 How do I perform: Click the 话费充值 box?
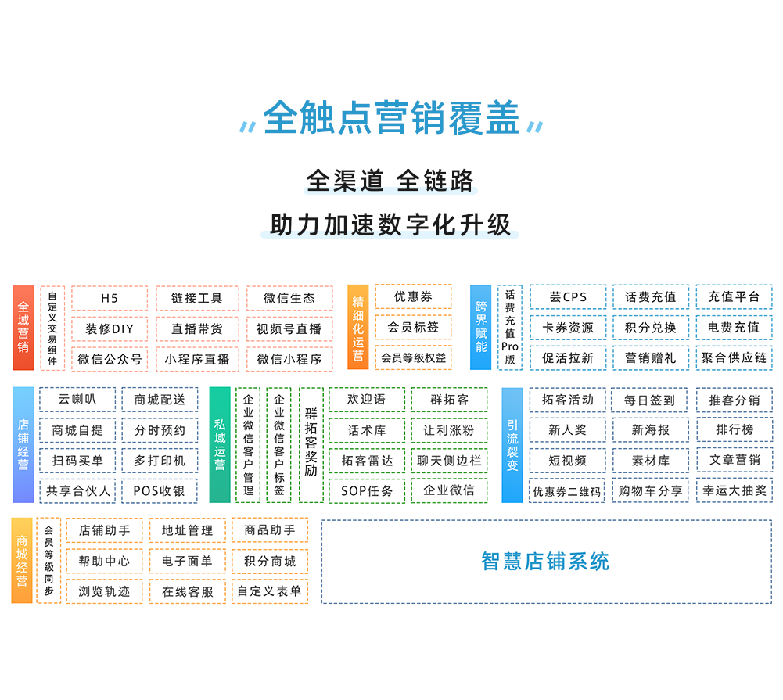click(x=651, y=297)
